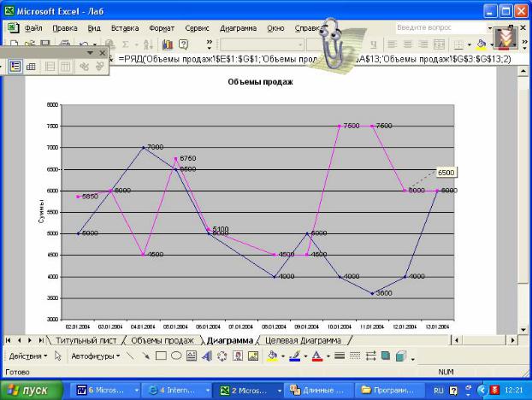The image size is (532, 400).
Task: Select the Oval shape tool
Action: click(x=176, y=356)
